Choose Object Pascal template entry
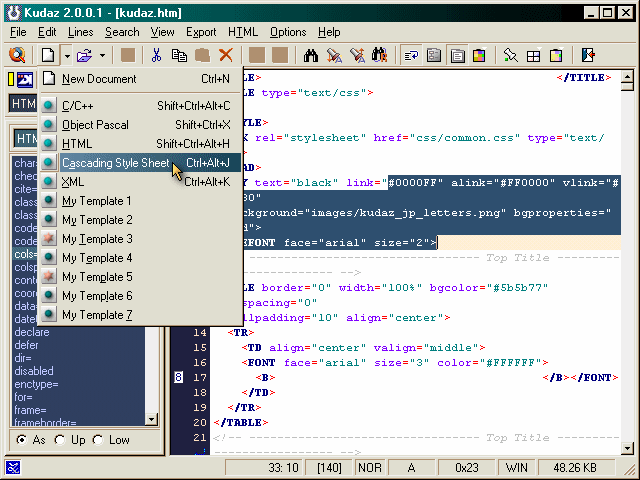640x480 pixels. [140, 124]
